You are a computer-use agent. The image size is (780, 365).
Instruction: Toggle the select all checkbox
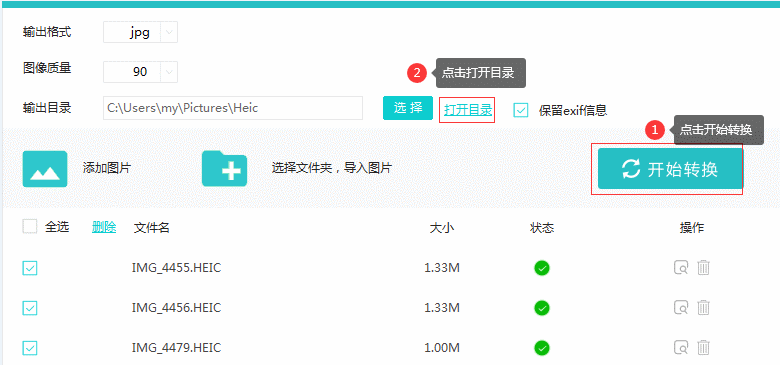(30, 227)
